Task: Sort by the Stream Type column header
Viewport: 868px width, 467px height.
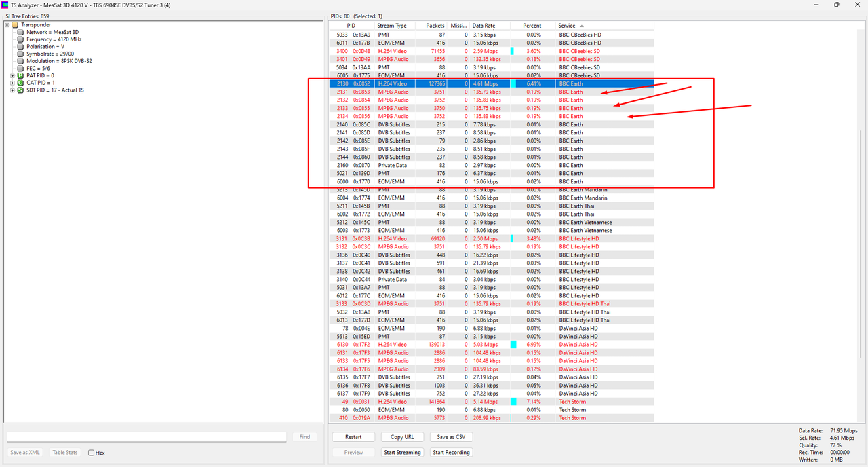Action: pyautogui.click(x=393, y=26)
